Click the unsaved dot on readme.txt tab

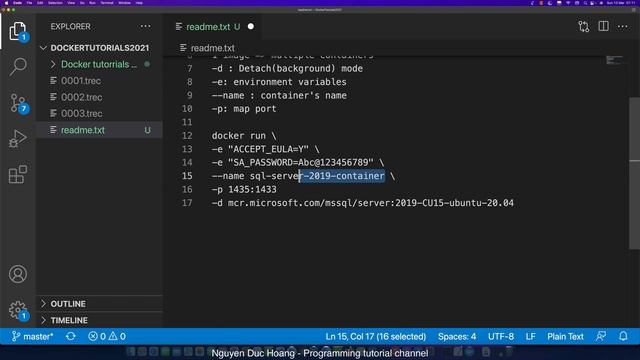pos(251,27)
